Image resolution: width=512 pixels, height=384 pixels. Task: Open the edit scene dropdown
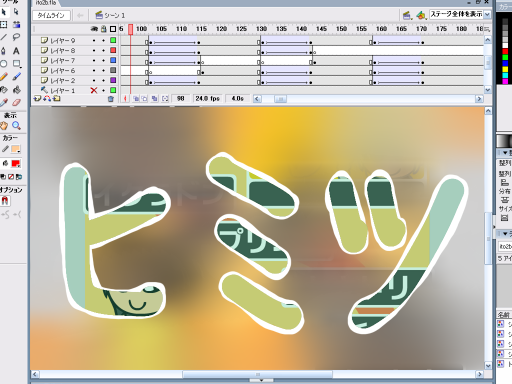tap(407, 15)
